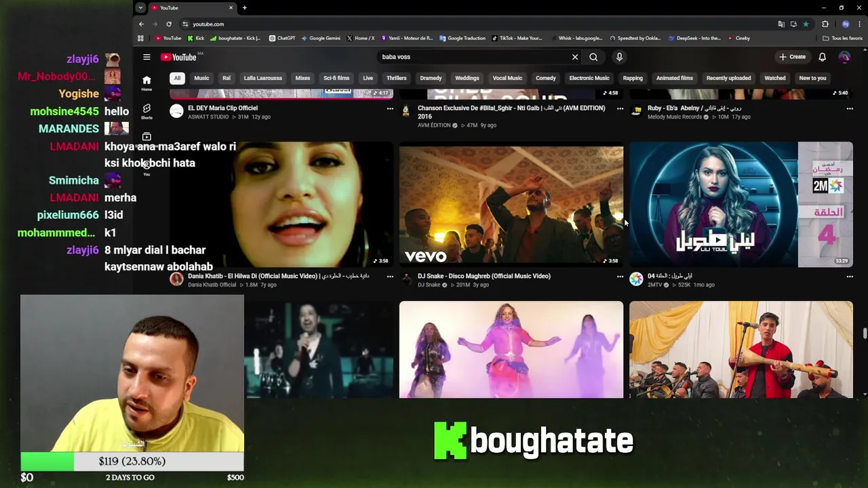Open Chrome extensions puzzle icon
This screenshot has height=488, width=868.
pyautogui.click(x=825, y=24)
